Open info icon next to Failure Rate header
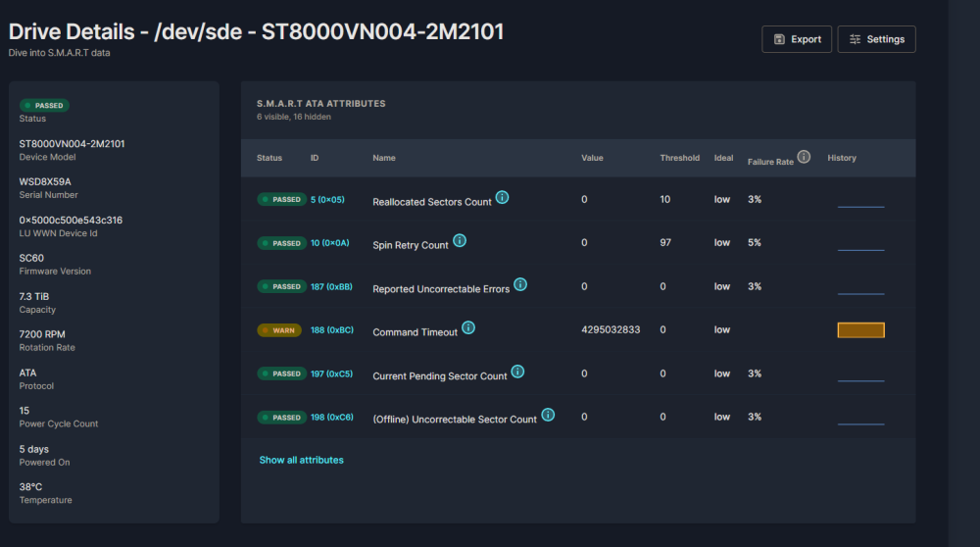This screenshot has height=547, width=980. click(804, 157)
